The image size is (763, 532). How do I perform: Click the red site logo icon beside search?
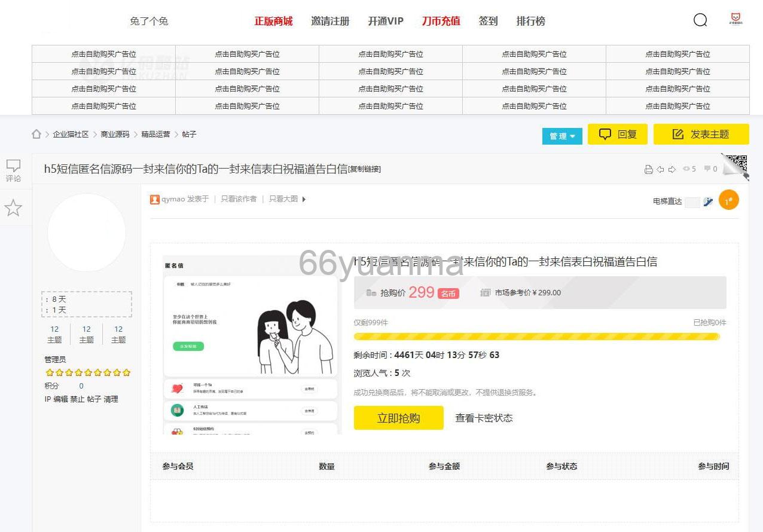(736, 19)
